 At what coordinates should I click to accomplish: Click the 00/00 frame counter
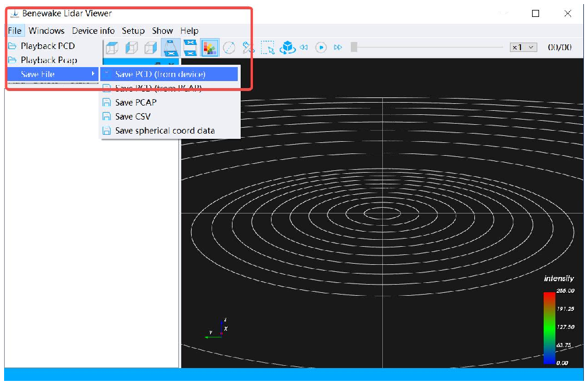560,47
